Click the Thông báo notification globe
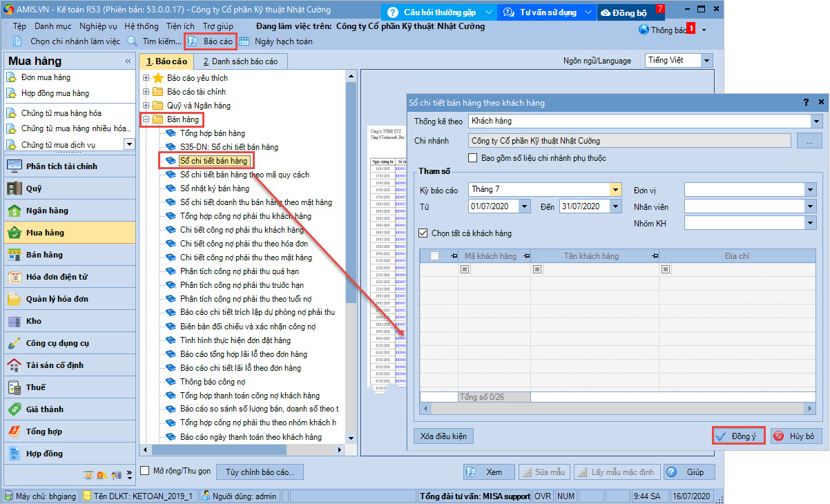The width and height of the screenshot is (830, 504). tap(644, 30)
